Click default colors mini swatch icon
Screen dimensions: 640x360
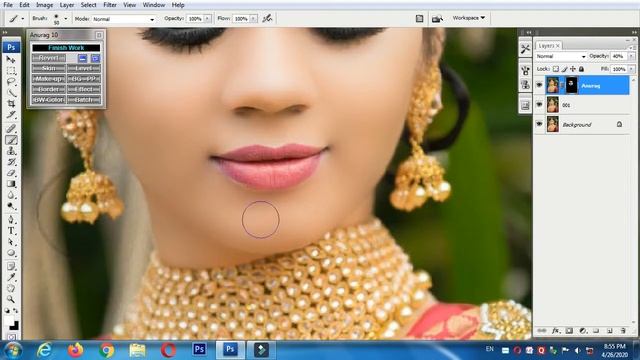coord(7,311)
